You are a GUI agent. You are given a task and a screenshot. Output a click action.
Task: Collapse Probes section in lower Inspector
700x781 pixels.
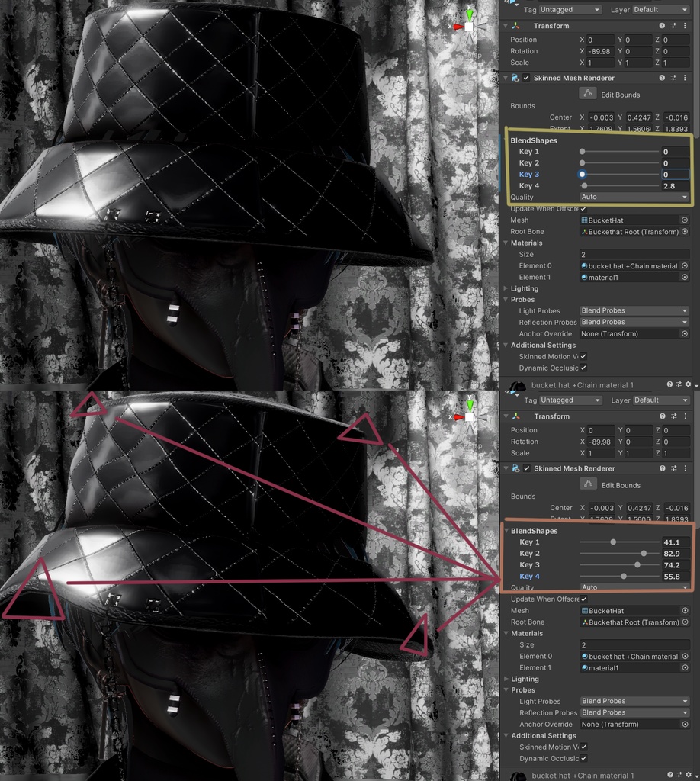[506, 689]
